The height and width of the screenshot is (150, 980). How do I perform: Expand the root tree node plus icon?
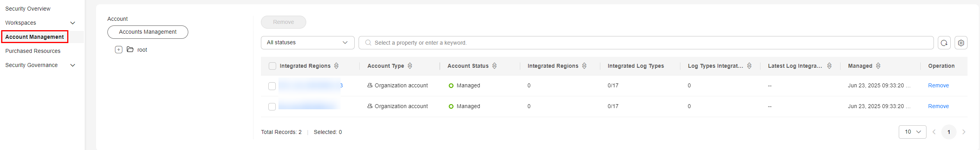pos(119,50)
